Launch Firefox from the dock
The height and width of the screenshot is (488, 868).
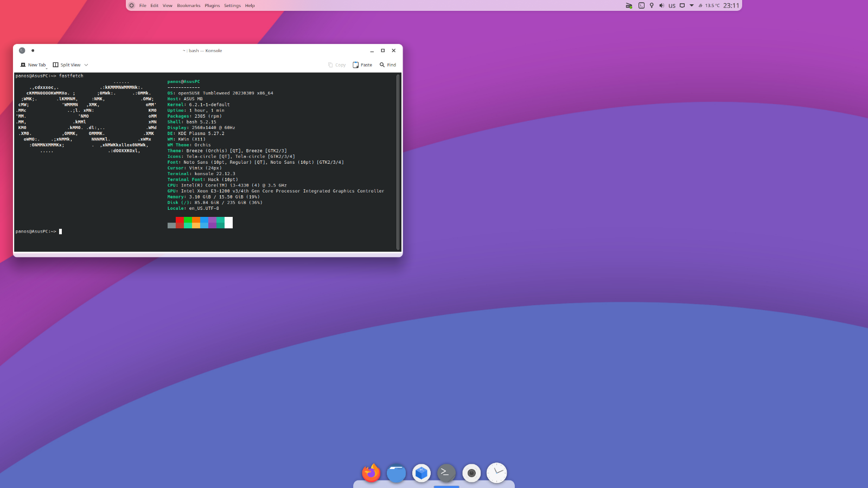[371, 473]
